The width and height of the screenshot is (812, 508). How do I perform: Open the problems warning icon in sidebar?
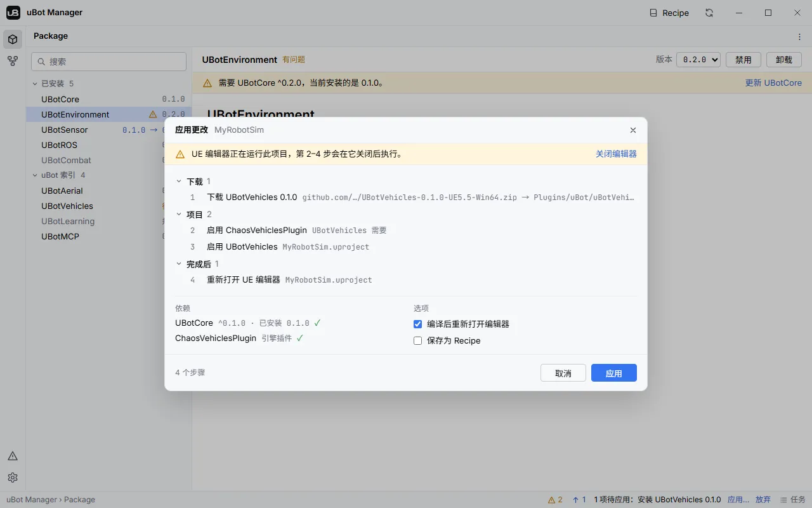pos(13,456)
